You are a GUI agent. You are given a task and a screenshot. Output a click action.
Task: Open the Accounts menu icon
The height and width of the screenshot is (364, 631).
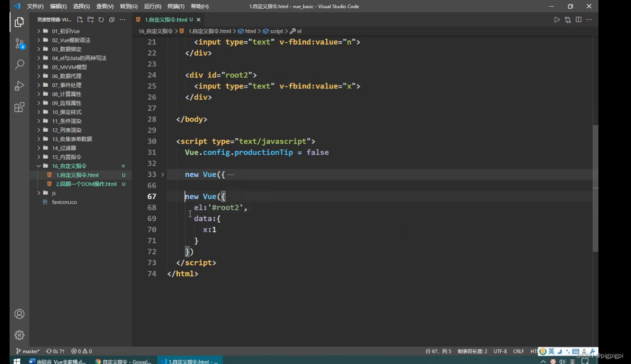point(19,314)
